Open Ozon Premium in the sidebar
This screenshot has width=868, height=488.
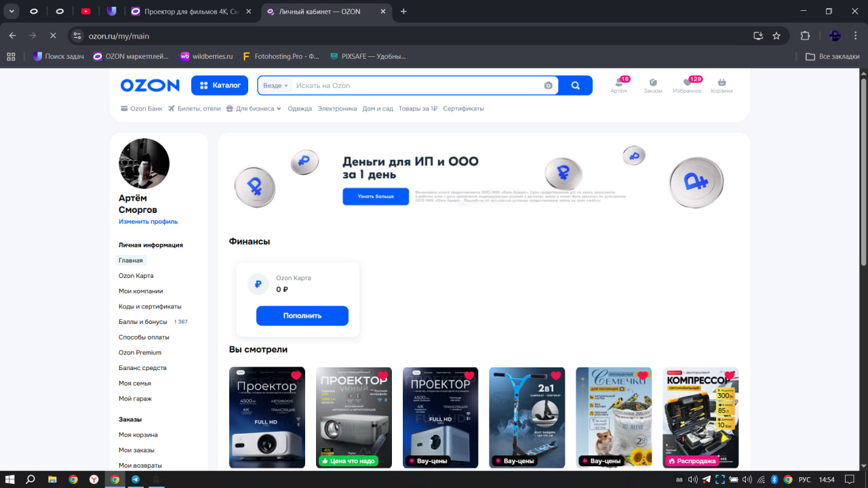click(x=140, y=352)
